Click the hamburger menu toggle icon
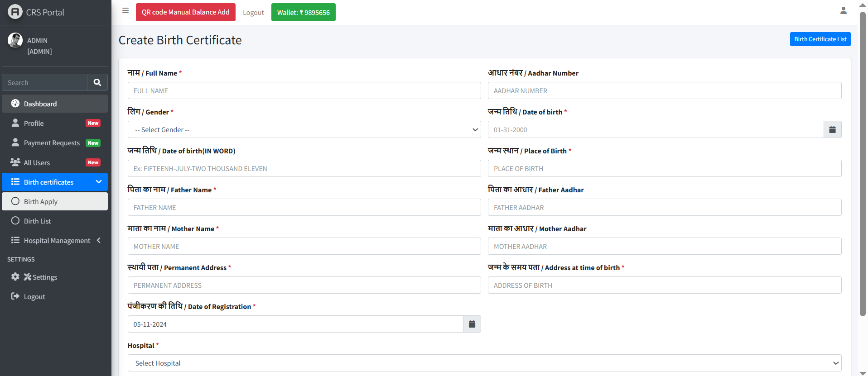This screenshot has width=868, height=376. coord(125,10)
